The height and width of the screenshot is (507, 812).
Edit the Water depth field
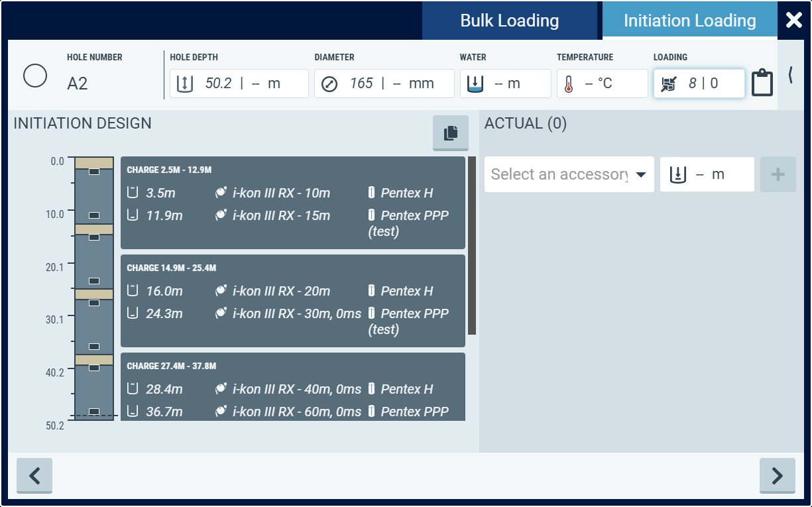click(506, 84)
